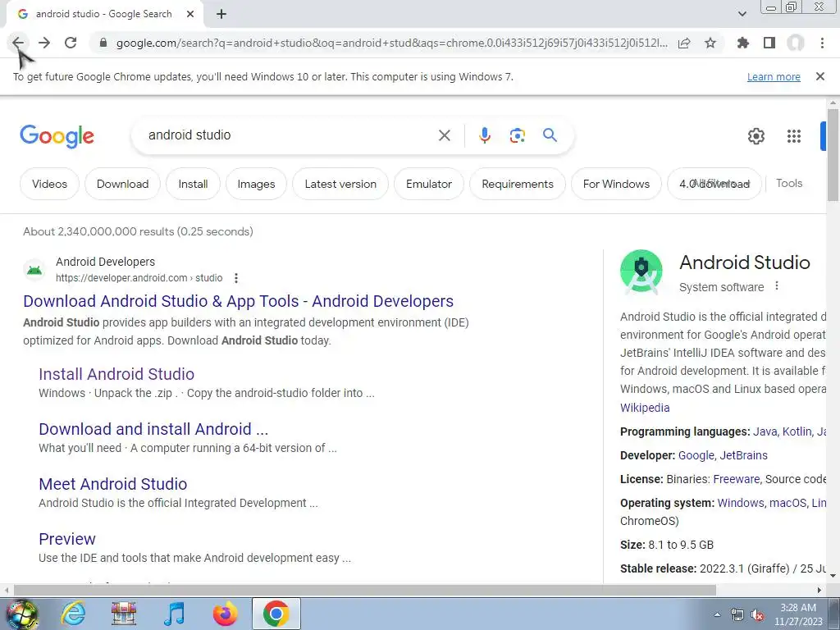Select the For Windows filter chip
This screenshot has height=630, width=840.
pyautogui.click(x=616, y=184)
